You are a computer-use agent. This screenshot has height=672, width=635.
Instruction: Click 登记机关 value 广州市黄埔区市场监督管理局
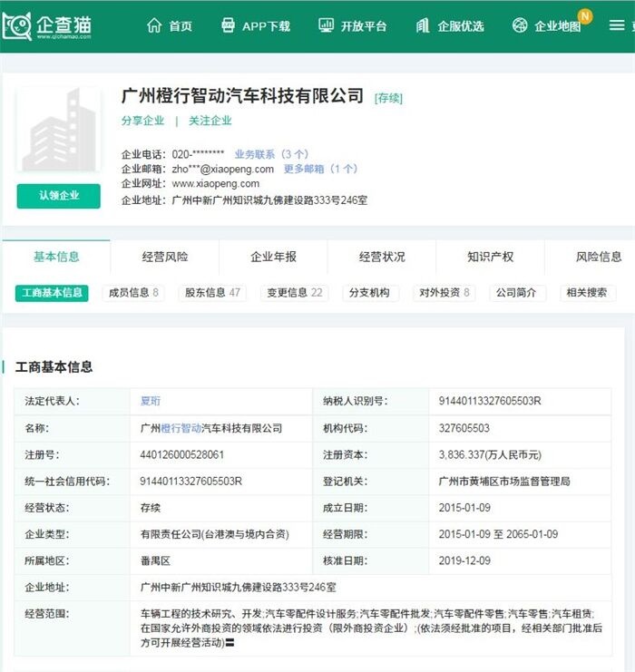pyautogui.click(x=504, y=482)
